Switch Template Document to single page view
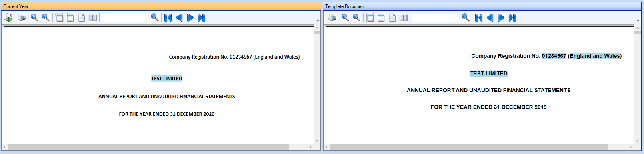644x154 pixels. click(x=392, y=18)
